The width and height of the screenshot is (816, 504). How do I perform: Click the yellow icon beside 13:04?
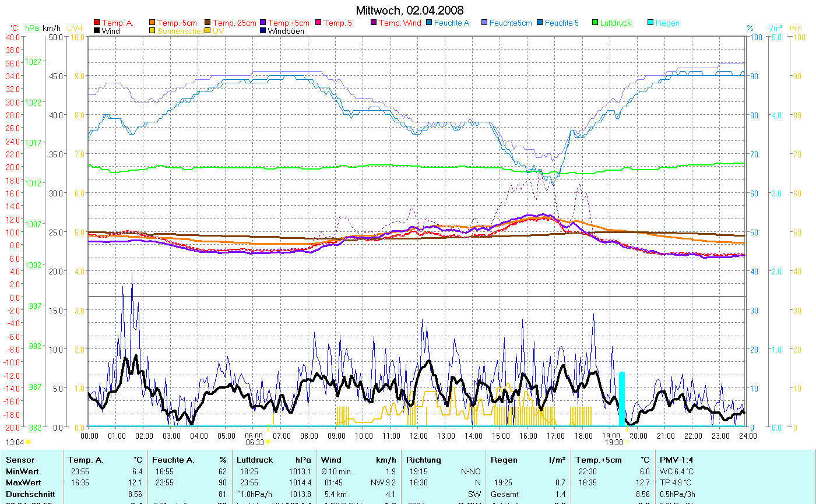29,443
